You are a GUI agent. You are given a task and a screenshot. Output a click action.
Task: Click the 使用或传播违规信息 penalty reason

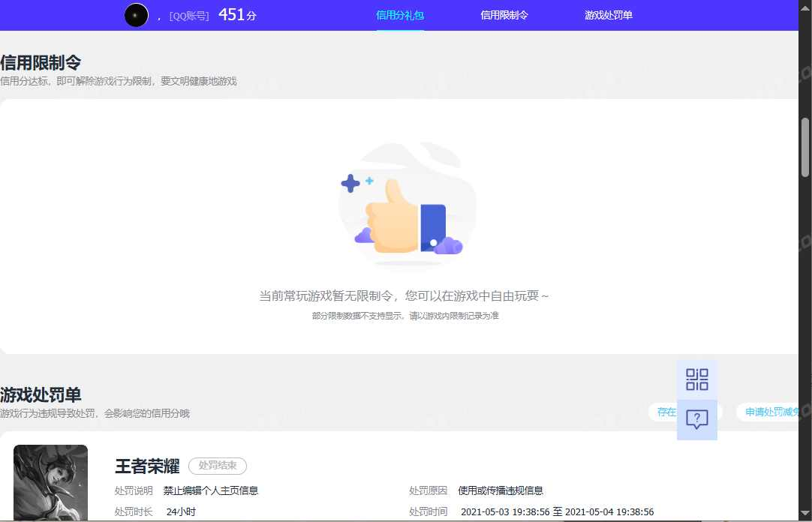[501, 490]
